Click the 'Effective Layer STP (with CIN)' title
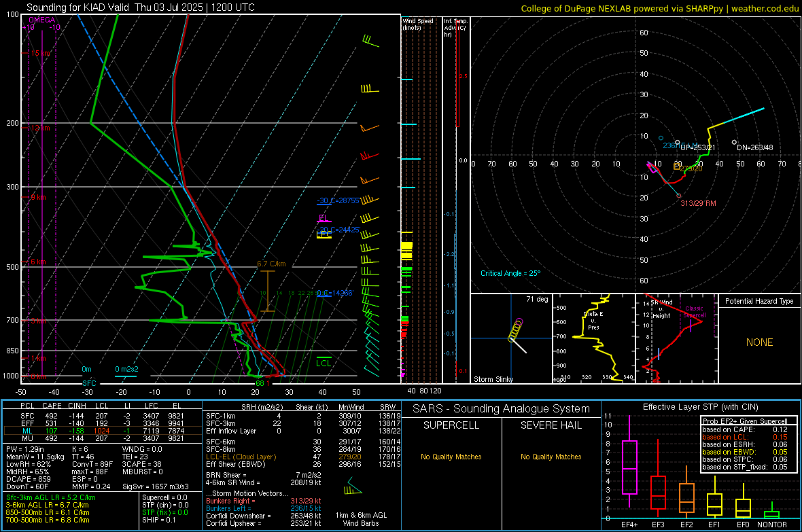 coord(700,407)
